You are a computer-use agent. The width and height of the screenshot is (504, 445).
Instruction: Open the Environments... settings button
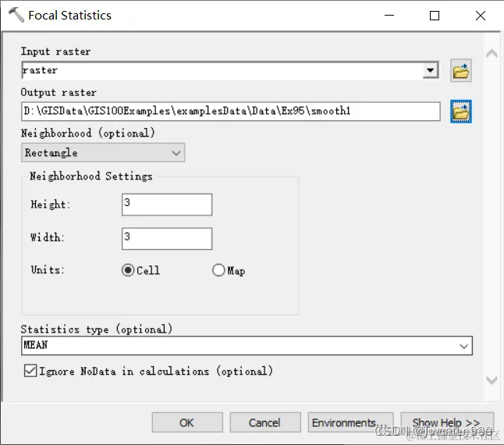click(x=350, y=422)
